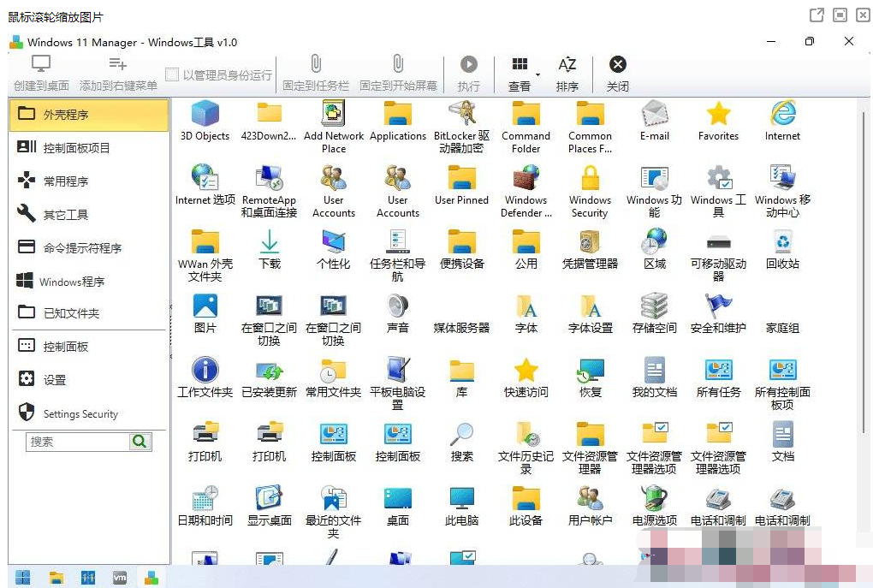Open Windows Defender firewall icon

[x=526, y=191]
